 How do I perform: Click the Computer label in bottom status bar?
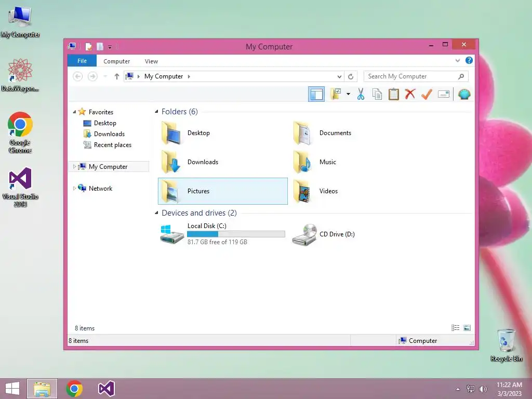point(423,341)
